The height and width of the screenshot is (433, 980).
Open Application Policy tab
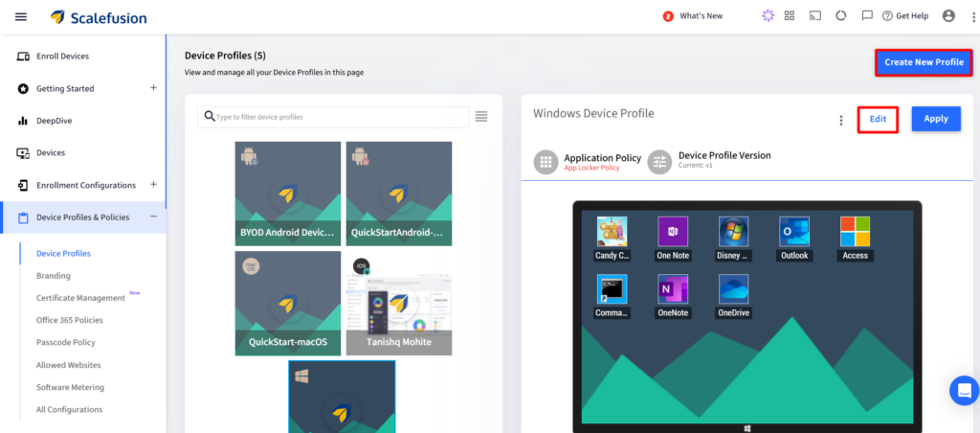(588, 162)
